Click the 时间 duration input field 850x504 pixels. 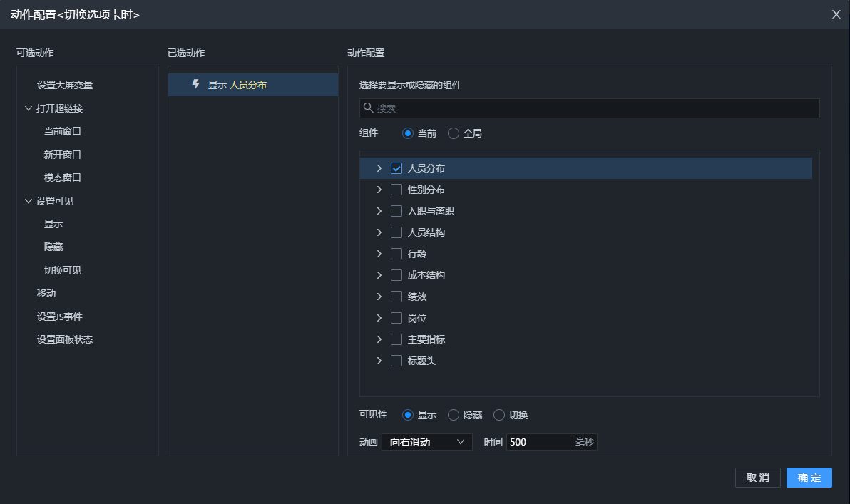point(540,442)
